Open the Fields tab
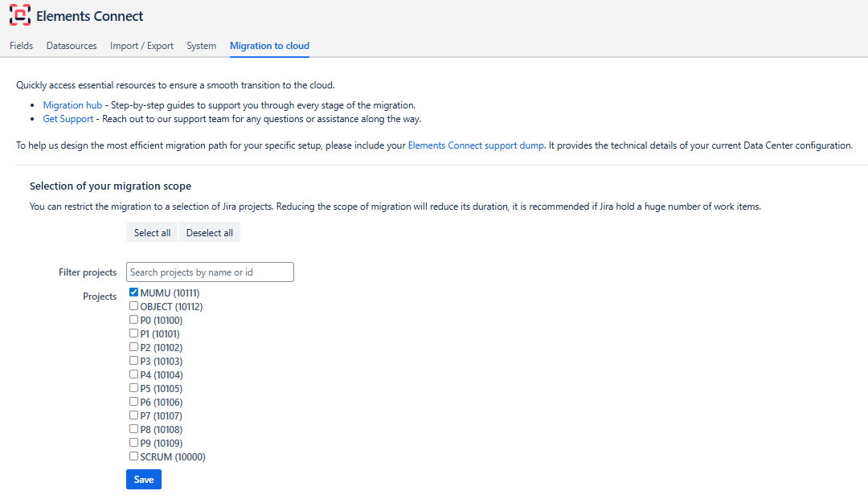The width and height of the screenshot is (868, 499). coord(22,46)
